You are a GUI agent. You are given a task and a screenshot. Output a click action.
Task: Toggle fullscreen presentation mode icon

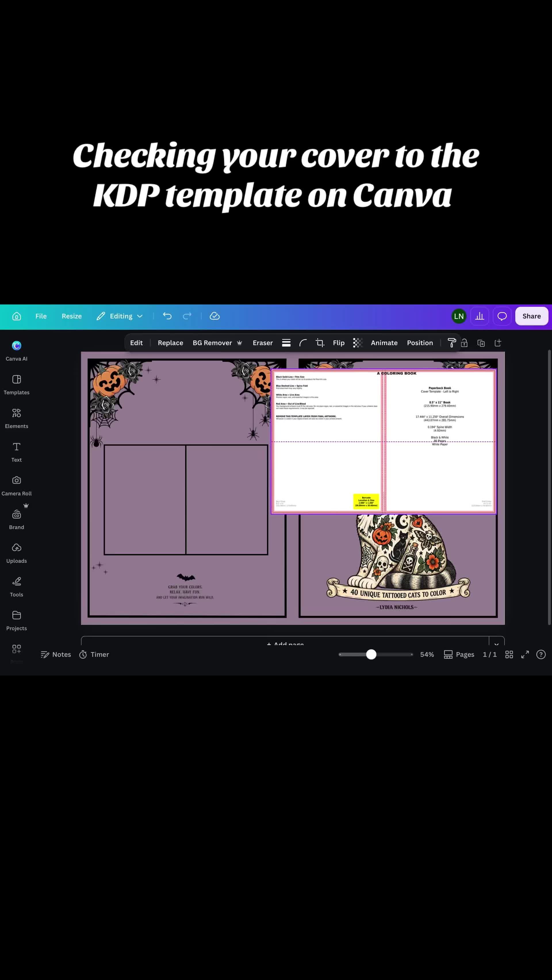(525, 654)
